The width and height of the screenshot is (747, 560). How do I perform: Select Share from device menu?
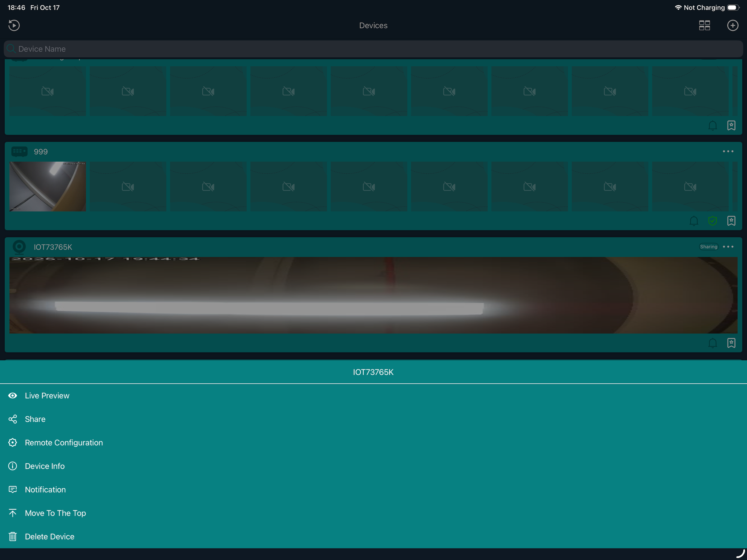(373, 419)
